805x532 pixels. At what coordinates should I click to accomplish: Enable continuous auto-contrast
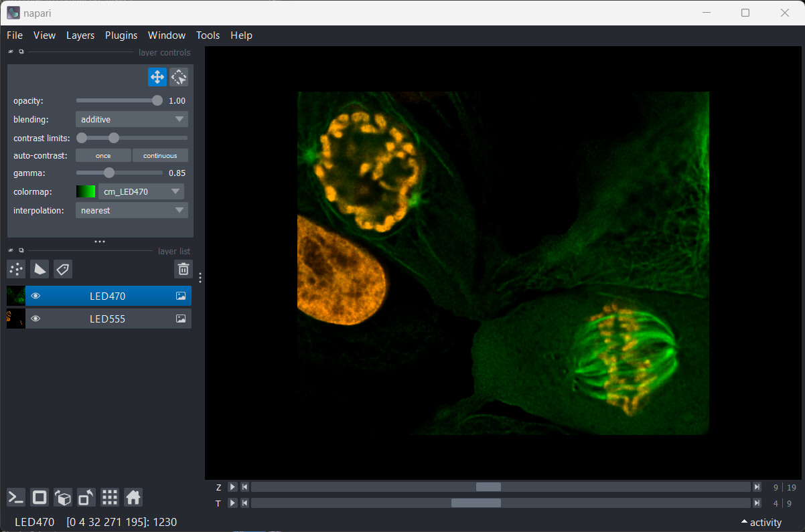pyautogui.click(x=160, y=155)
